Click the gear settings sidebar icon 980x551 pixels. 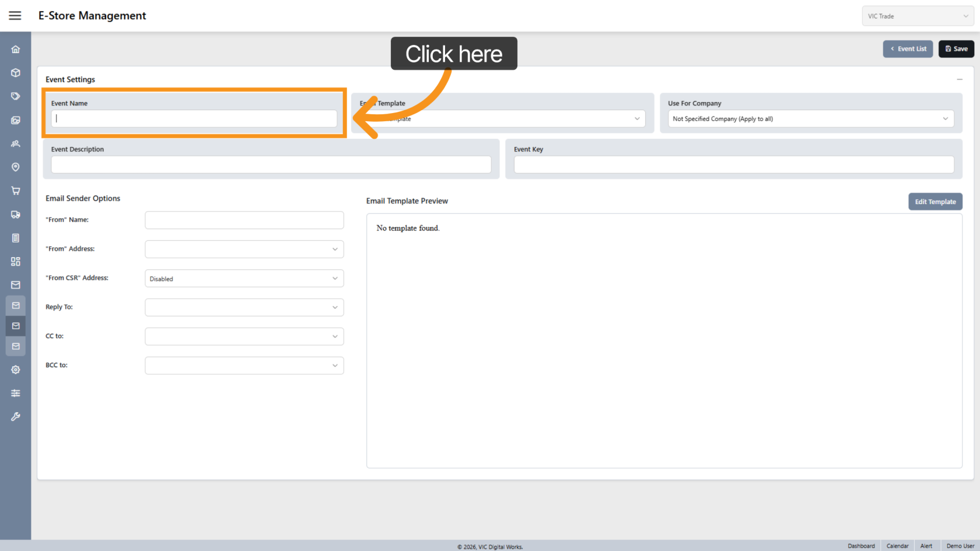click(16, 370)
